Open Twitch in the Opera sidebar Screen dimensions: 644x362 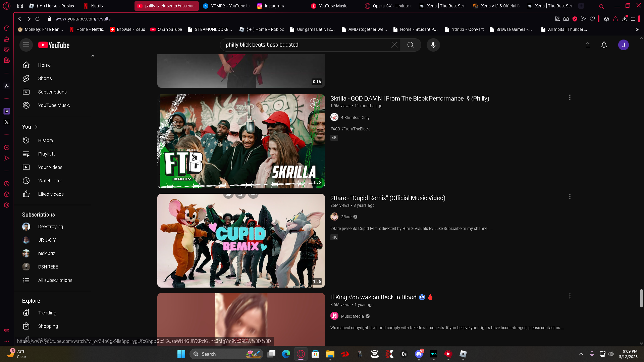pos(7,111)
